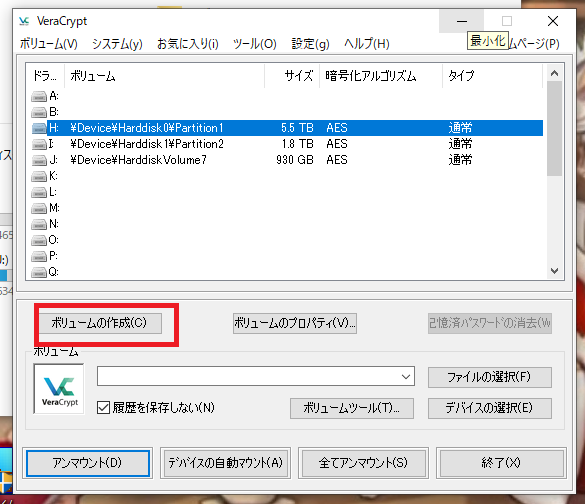Viewport: 585px width, 504px height.
Task: Close the VeraCrypt window
Action: [x=553, y=21]
